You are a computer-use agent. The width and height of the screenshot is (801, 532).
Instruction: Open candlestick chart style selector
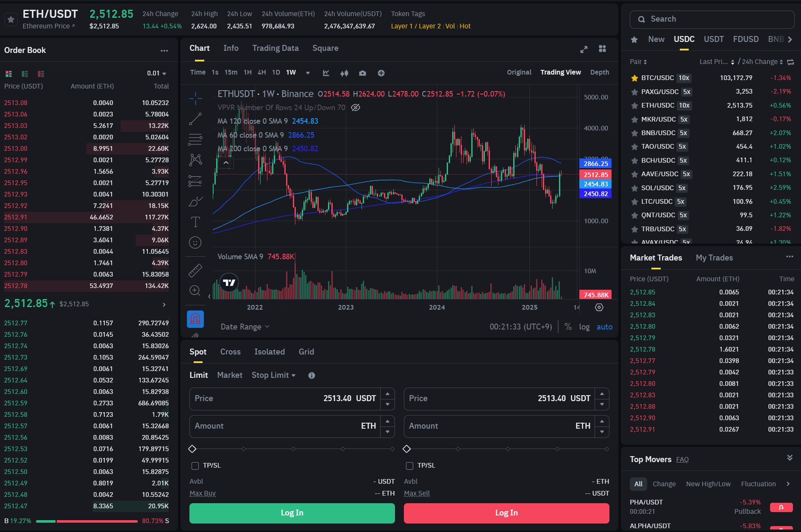click(344, 73)
